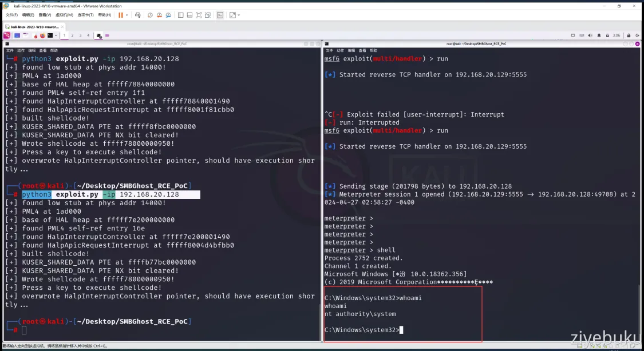Image resolution: width=644 pixels, height=351 pixels.
Task: Expand terminal launcher dropdown arrow
Action: point(56,35)
